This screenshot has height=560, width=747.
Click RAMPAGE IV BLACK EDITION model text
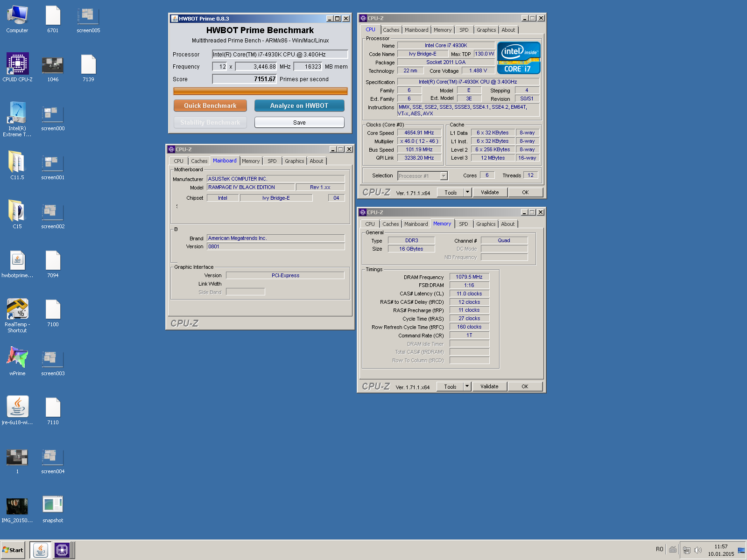(x=241, y=187)
